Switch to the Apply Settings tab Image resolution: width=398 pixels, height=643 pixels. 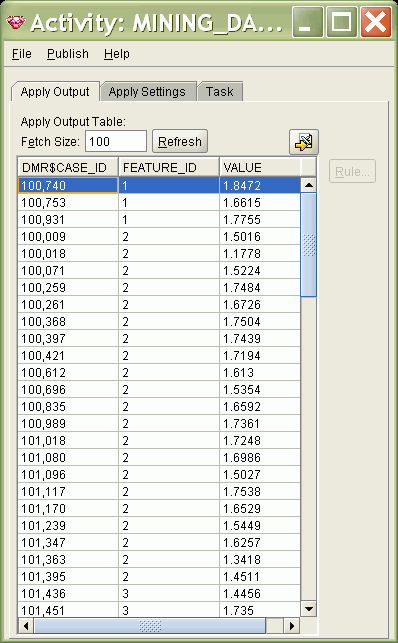point(147,91)
